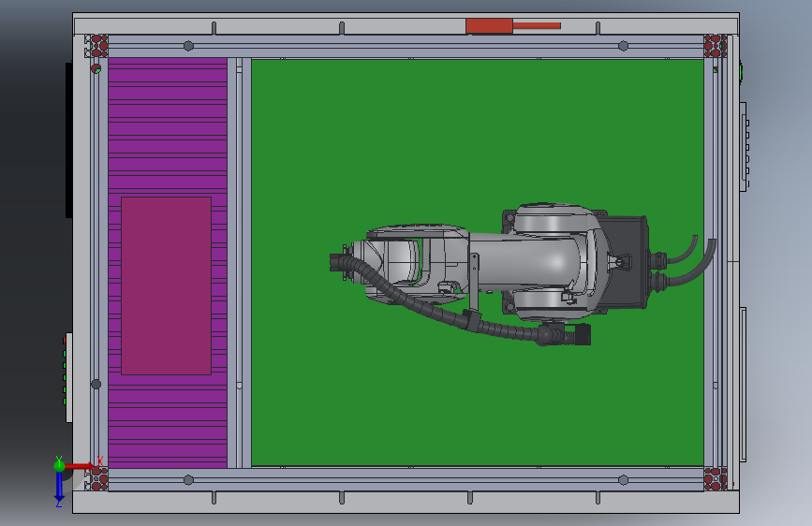The width and height of the screenshot is (812, 526).
Task: Select the round bolt on the left vertical rail
Action: (x=96, y=384)
